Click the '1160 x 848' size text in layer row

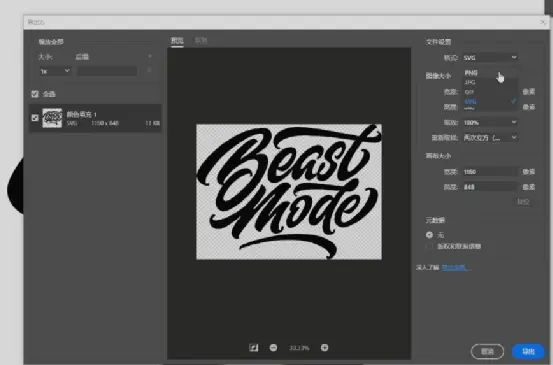(105, 123)
